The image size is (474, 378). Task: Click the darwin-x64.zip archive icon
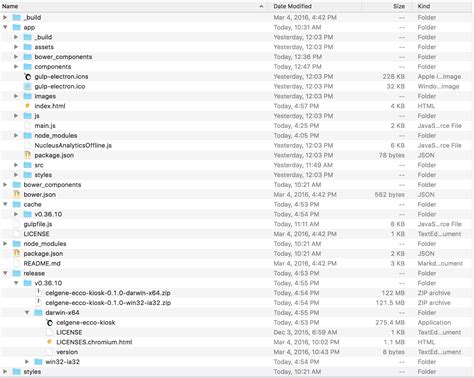(x=39, y=293)
